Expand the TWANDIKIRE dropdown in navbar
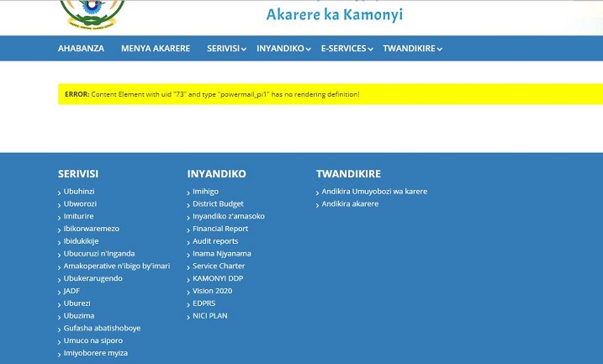This screenshot has width=603, height=364. pyautogui.click(x=412, y=49)
